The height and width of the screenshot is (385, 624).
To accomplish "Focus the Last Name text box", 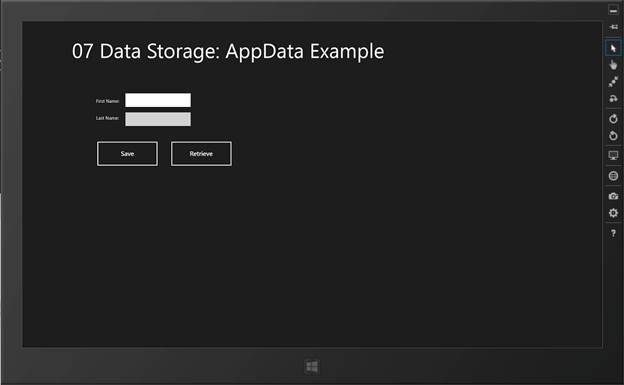I will click(158, 119).
